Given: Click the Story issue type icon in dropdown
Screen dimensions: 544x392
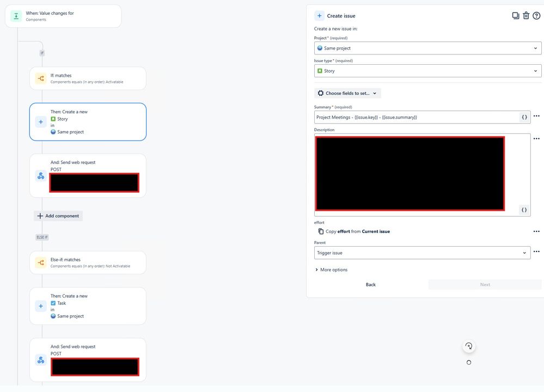Looking at the screenshot, I should pos(320,71).
